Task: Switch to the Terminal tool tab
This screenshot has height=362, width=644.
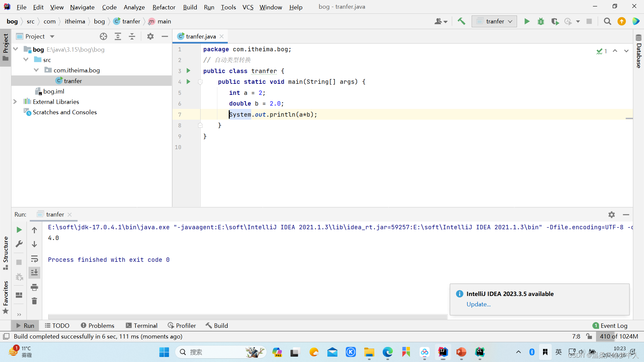Action: click(142, 325)
